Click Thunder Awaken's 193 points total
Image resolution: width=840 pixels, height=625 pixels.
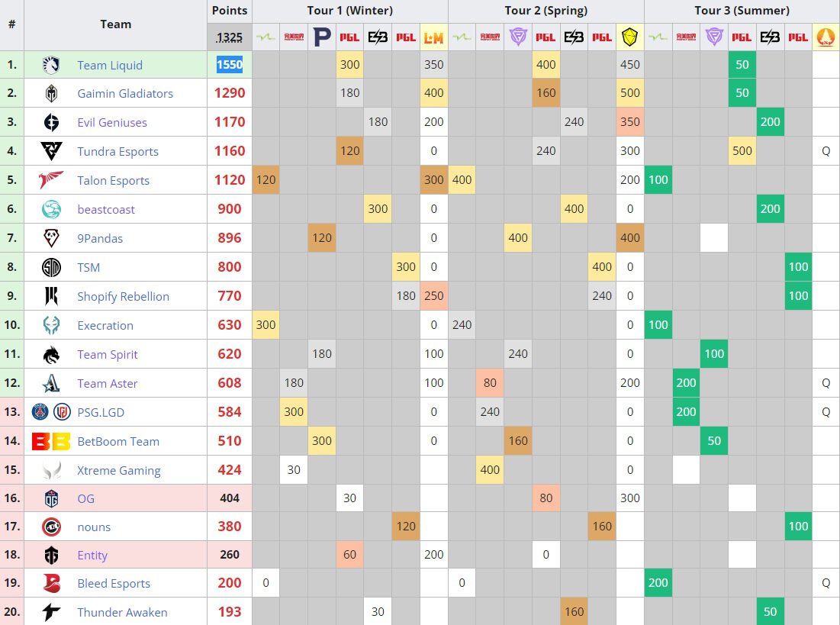[x=230, y=611]
